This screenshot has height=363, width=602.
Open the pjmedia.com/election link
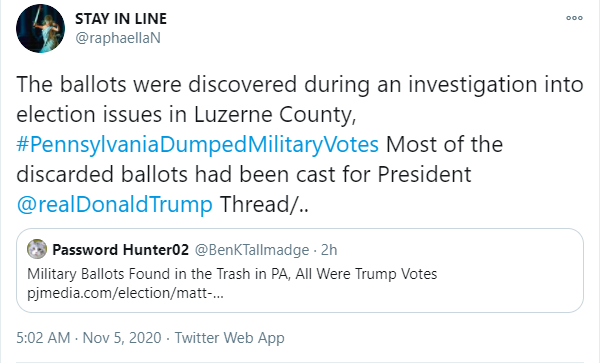[x=125, y=293]
